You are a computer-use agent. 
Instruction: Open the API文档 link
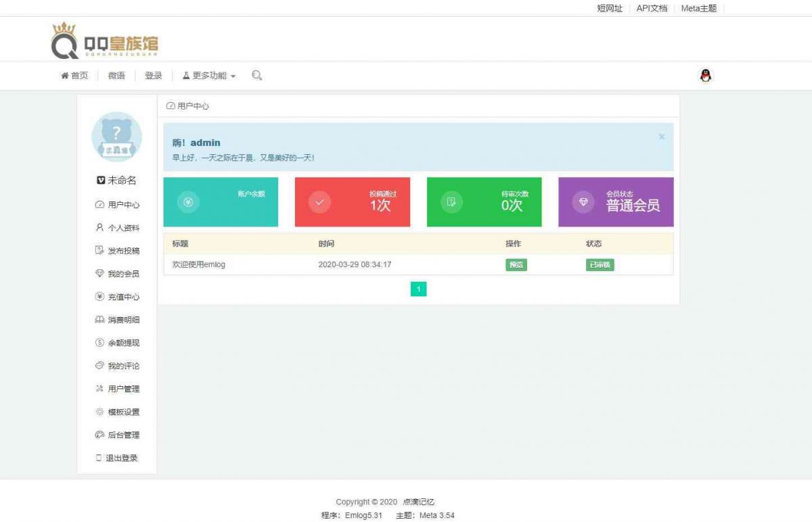click(650, 9)
